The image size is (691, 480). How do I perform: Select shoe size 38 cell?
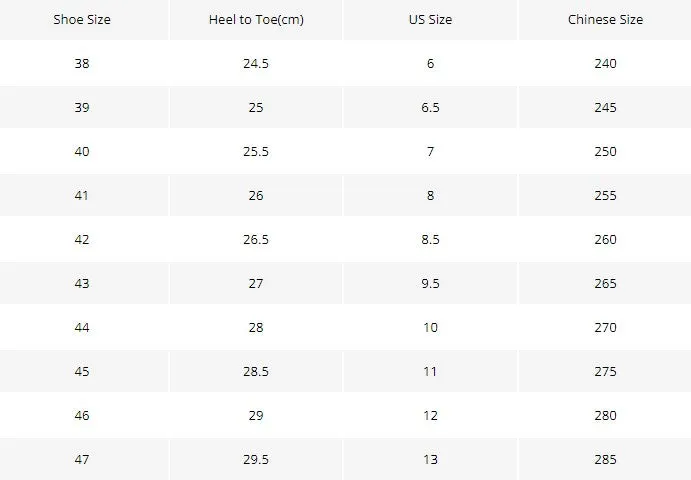[82, 63]
